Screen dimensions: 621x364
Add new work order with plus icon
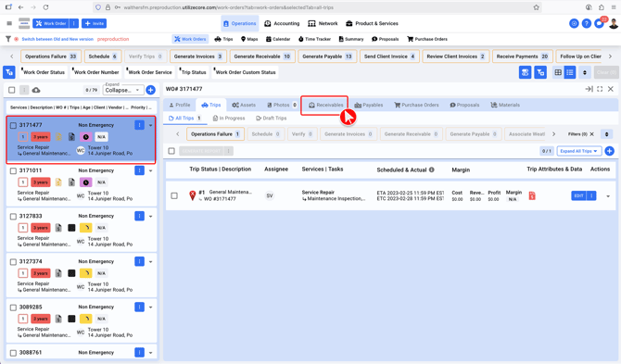tap(150, 90)
